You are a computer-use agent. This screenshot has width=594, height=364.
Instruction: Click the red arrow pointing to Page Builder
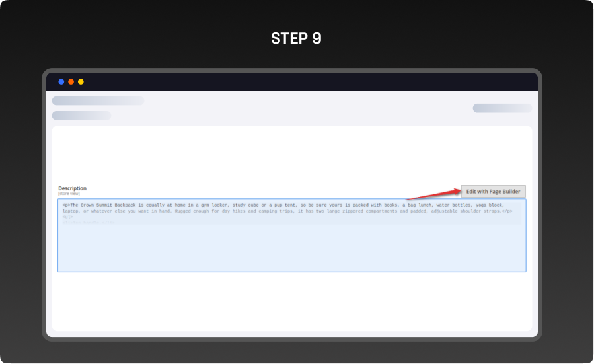click(x=433, y=194)
